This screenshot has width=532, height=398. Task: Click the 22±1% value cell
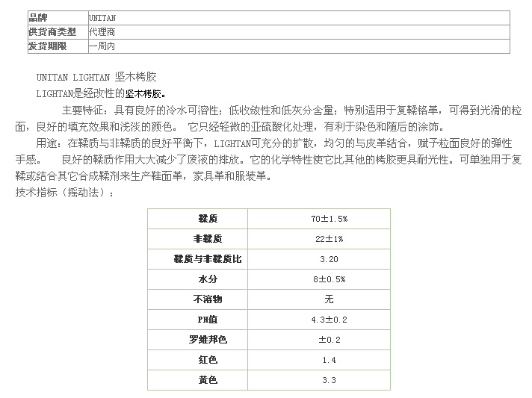click(329, 239)
